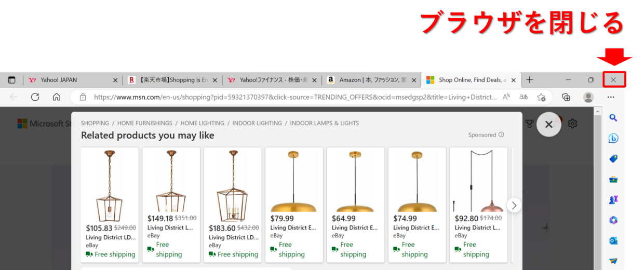644x270 pixels.
Task: Click the Drop paper plane sidebar icon
Action: click(613, 261)
